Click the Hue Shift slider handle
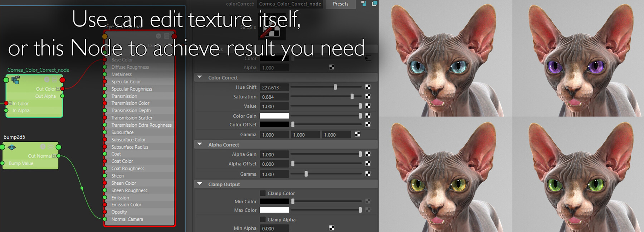This screenshot has height=232, width=644. pyautogui.click(x=335, y=87)
